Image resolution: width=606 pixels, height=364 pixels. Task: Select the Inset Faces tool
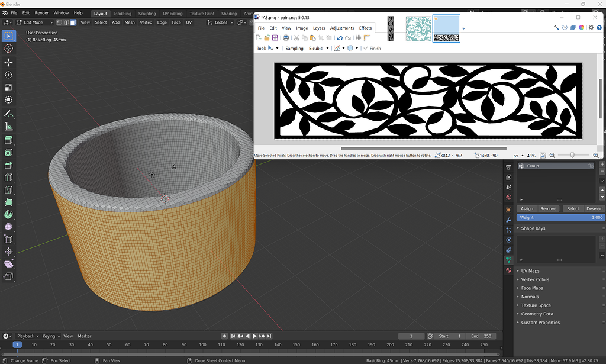click(x=8, y=153)
